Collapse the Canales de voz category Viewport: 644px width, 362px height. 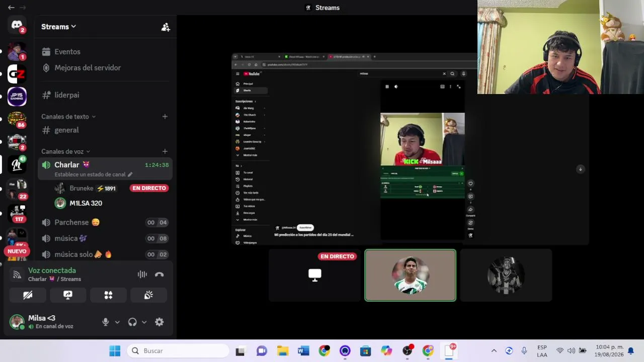[66, 151]
